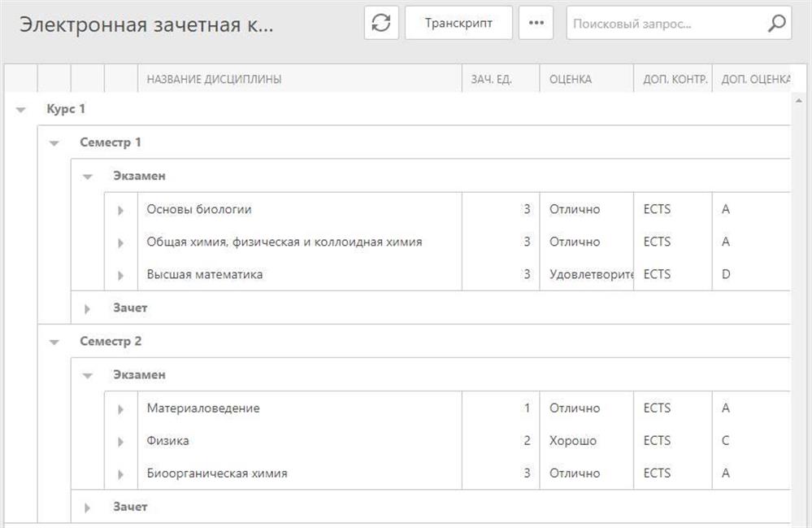
Task: Click the Удовлетворительно grade for Высшая математика
Action: coord(591,275)
